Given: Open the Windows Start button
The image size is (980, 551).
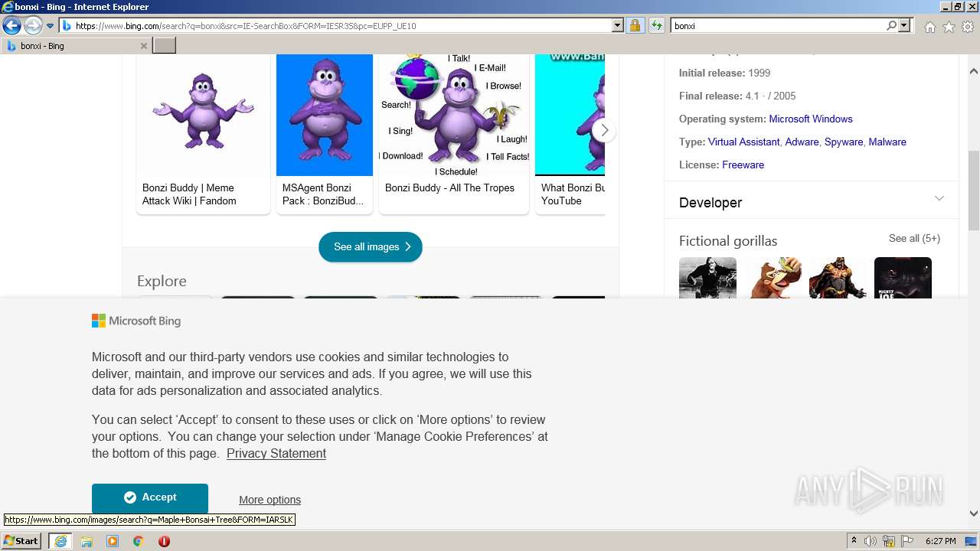Looking at the screenshot, I should [21, 541].
